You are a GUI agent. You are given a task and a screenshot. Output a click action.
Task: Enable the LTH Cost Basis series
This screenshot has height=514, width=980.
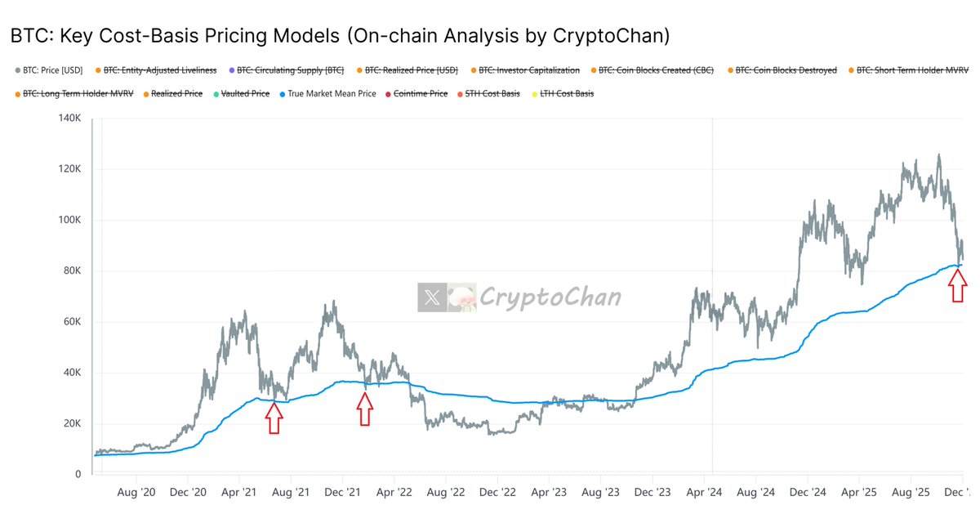pyautogui.click(x=566, y=94)
